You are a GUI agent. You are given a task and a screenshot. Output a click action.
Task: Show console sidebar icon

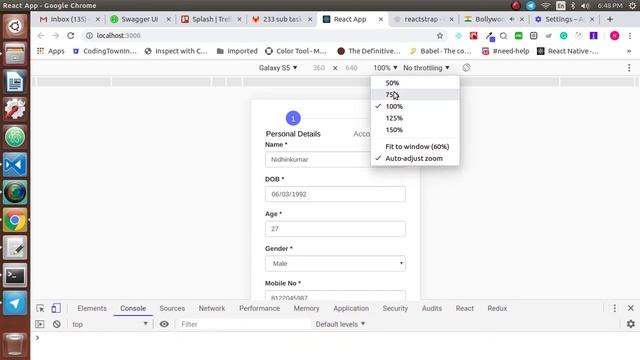[x=40, y=324]
